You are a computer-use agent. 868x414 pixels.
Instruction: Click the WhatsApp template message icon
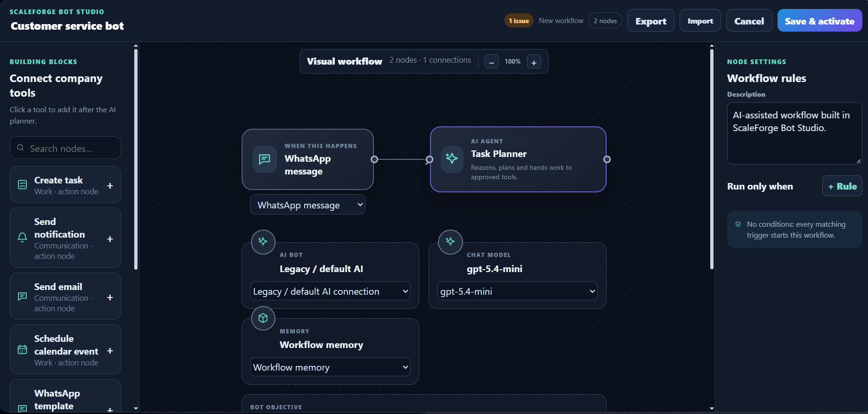[x=22, y=408]
